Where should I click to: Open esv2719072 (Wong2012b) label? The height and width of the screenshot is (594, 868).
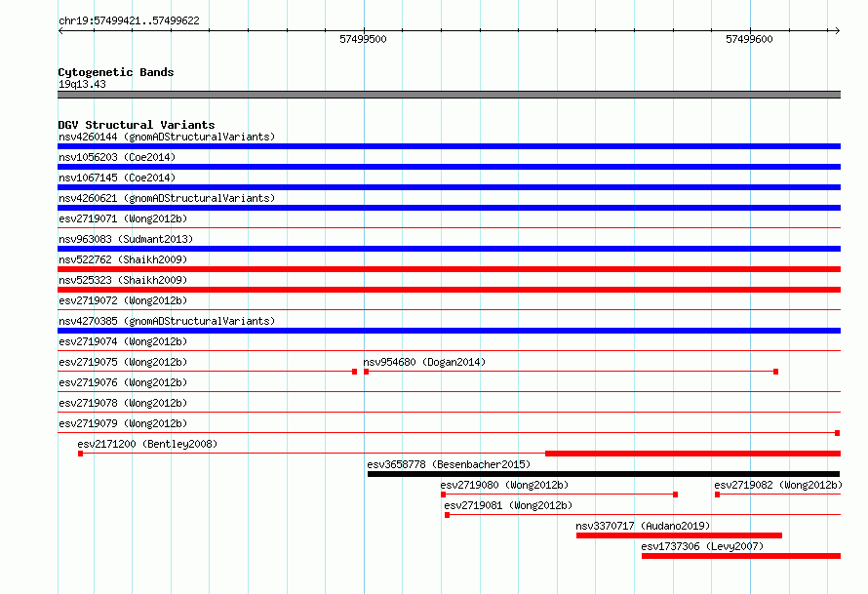(123, 300)
